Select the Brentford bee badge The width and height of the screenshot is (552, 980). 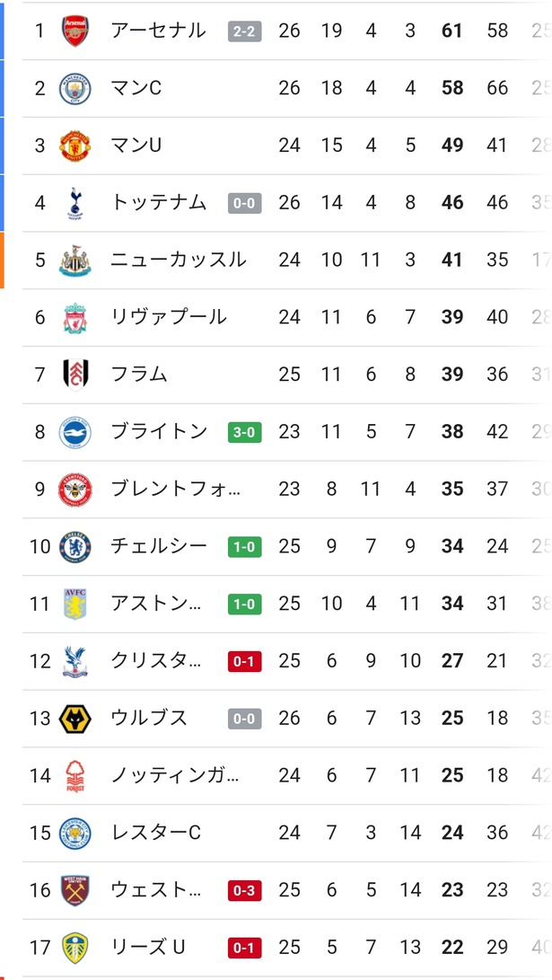click(74, 489)
